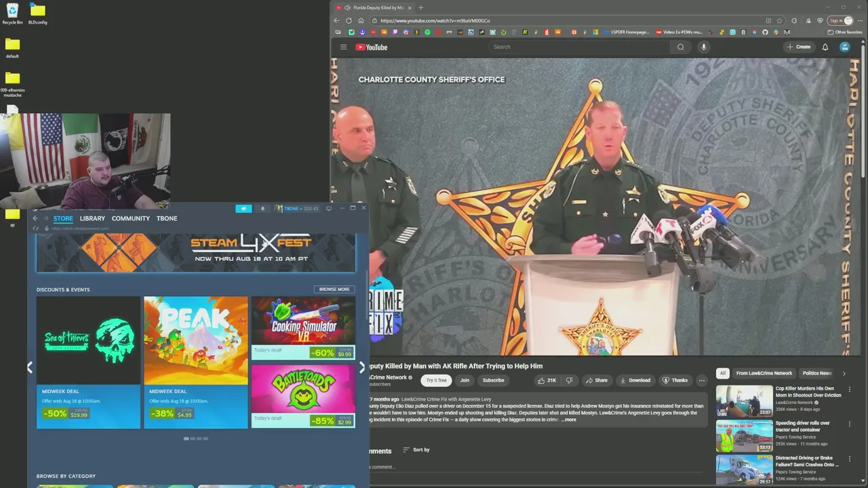
Task: Switch to Steam STORE tab
Action: pyautogui.click(x=63, y=218)
